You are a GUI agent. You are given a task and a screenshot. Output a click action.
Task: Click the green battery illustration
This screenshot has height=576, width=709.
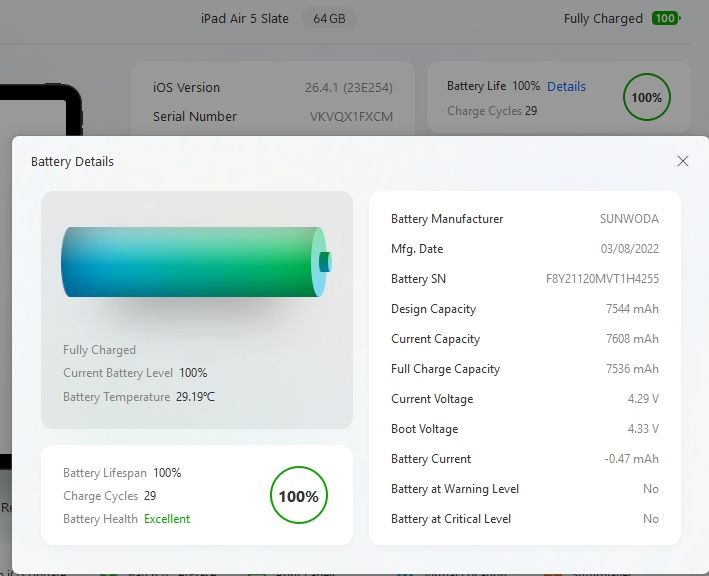pyautogui.click(x=196, y=262)
